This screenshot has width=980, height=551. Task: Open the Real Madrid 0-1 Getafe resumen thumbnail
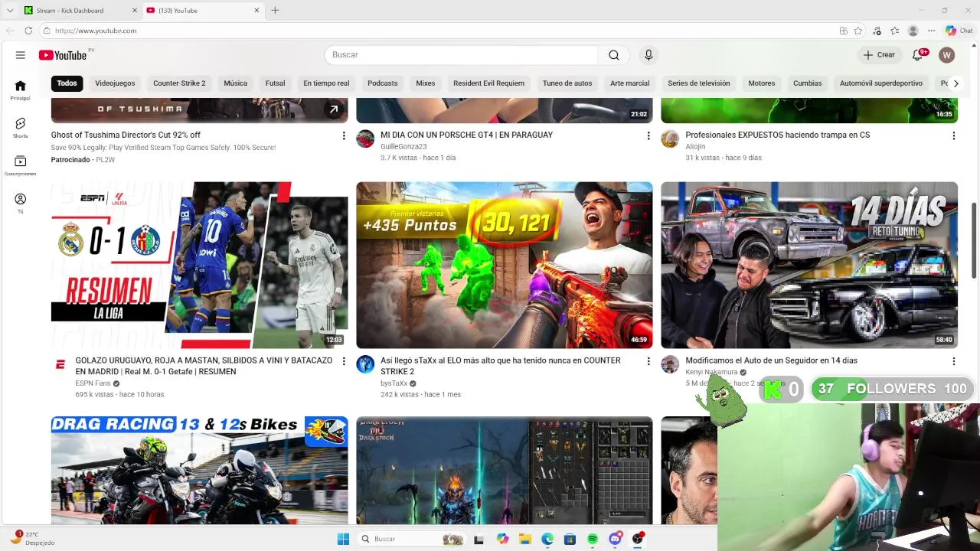[199, 265]
